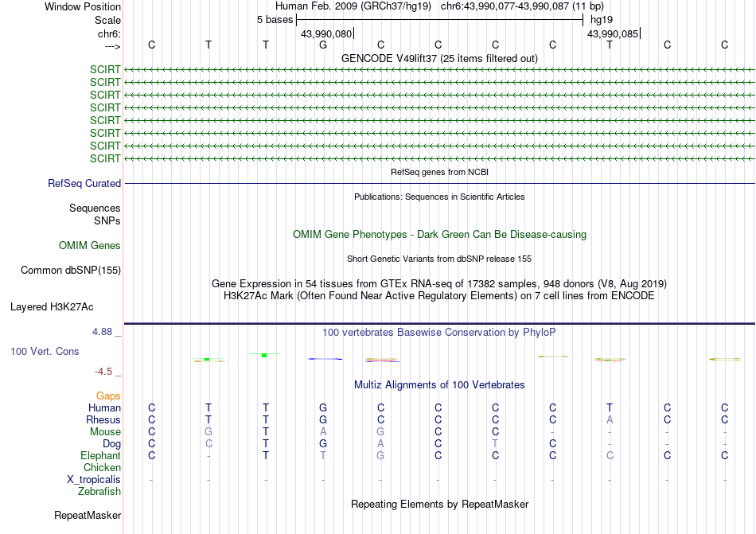Click the hg19 label beside the scale bar
The height and width of the screenshot is (534, 756).
(x=602, y=20)
